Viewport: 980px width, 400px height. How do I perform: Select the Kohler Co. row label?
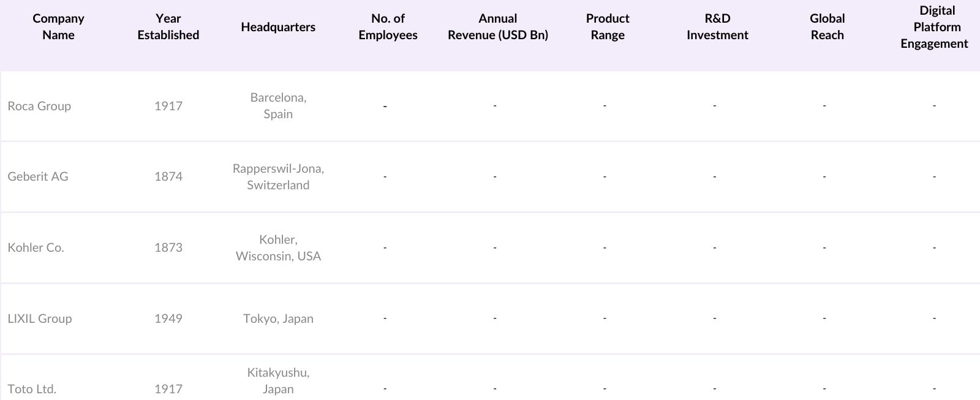click(x=36, y=247)
